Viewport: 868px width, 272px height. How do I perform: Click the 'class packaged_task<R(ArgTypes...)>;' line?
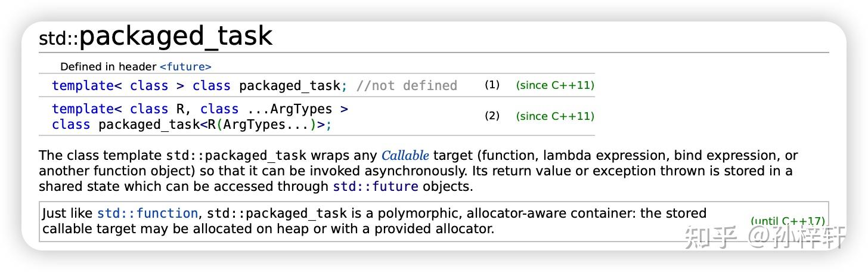(191, 125)
